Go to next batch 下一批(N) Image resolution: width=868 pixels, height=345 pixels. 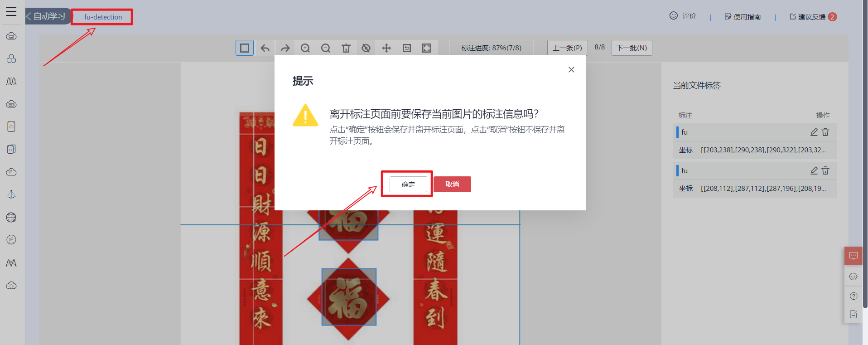pyautogui.click(x=632, y=48)
